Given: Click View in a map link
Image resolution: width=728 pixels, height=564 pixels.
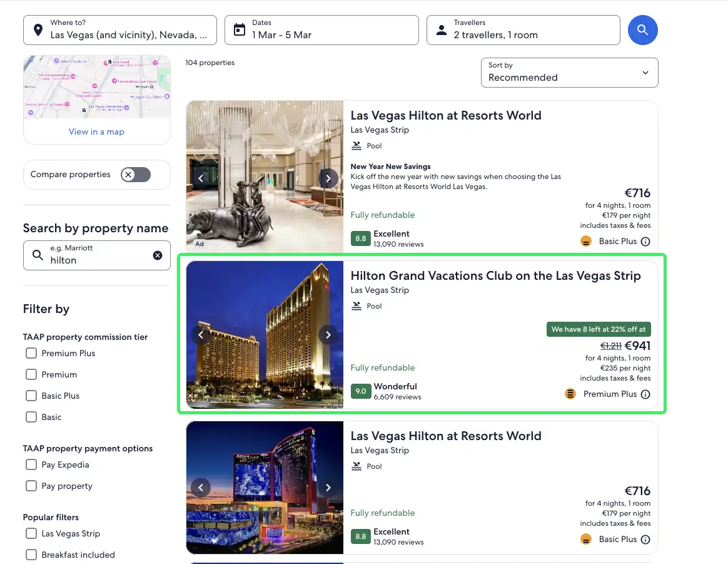Looking at the screenshot, I should [x=96, y=131].
